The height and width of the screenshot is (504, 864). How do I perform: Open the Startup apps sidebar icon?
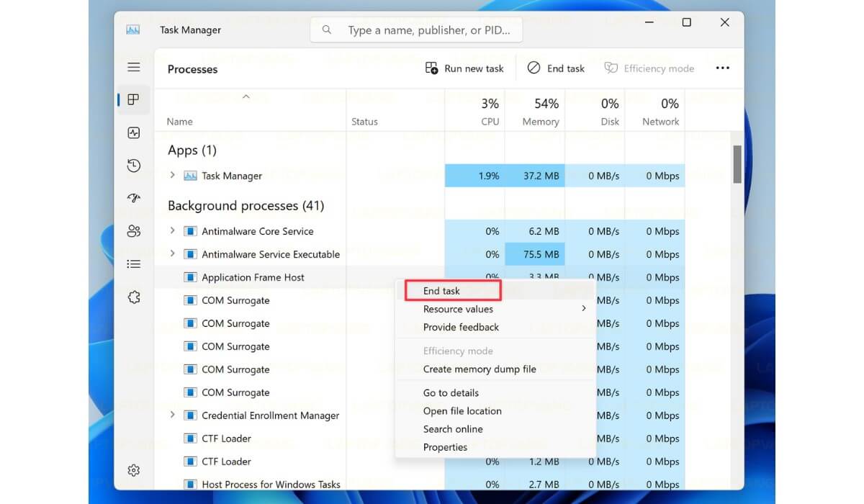pyautogui.click(x=133, y=199)
